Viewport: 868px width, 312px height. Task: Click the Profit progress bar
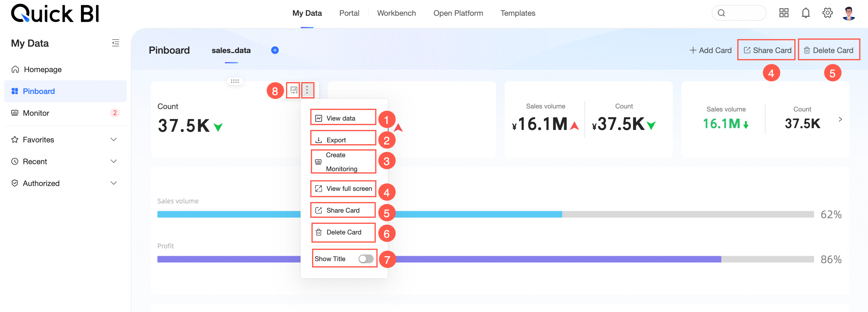pyautogui.click(x=485, y=260)
